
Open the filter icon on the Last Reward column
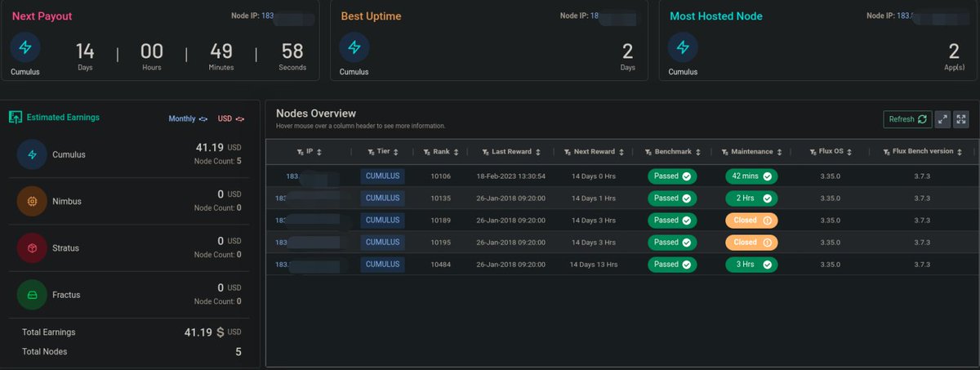pos(484,152)
